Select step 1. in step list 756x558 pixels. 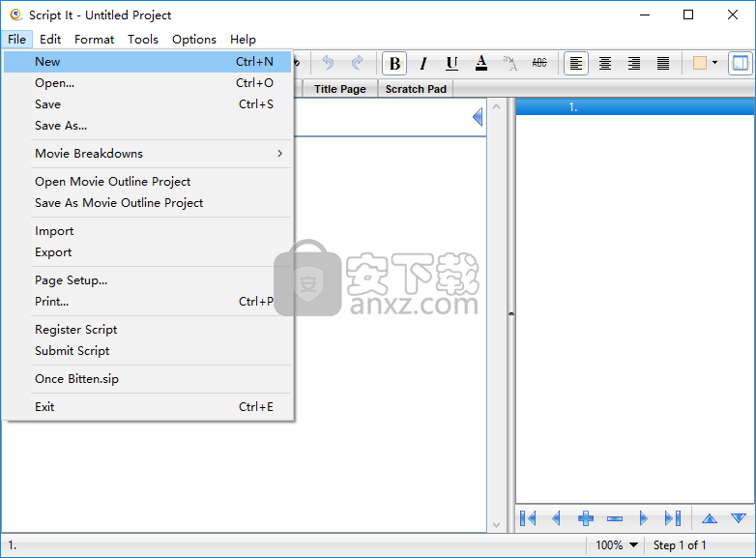coord(635,107)
